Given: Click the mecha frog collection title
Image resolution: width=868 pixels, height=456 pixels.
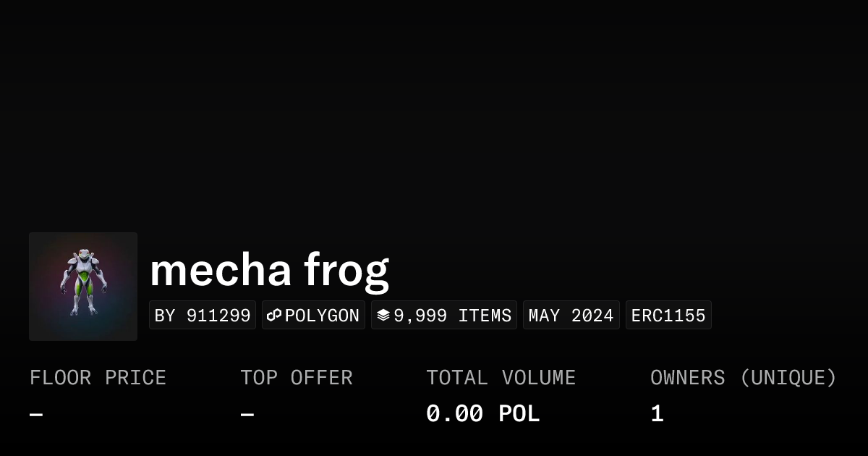Looking at the screenshot, I should (x=269, y=270).
